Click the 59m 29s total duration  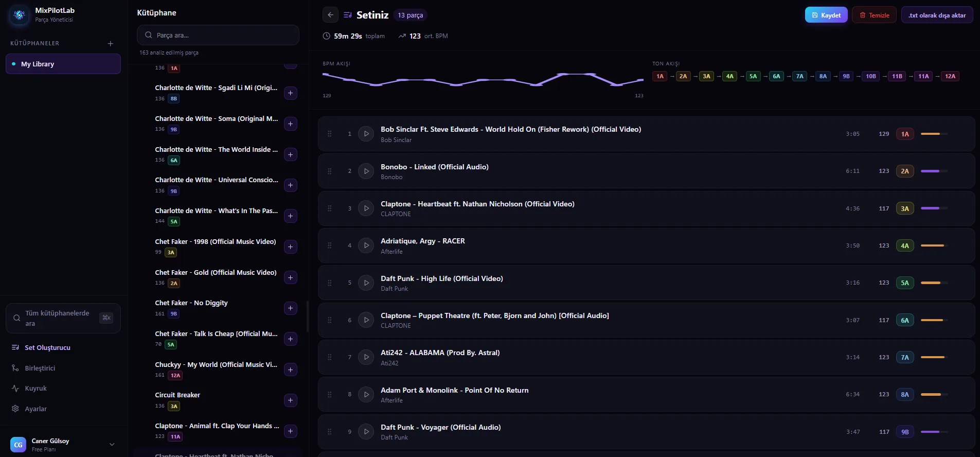coord(348,36)
